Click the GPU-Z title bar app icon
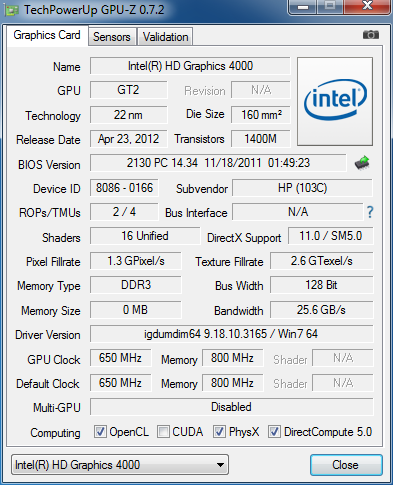 11,10
